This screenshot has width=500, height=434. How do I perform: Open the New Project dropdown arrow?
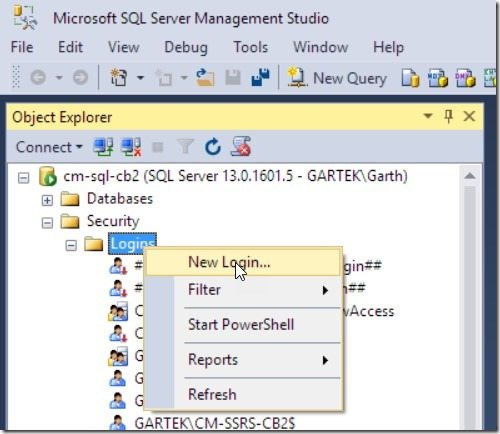(140, 78)
